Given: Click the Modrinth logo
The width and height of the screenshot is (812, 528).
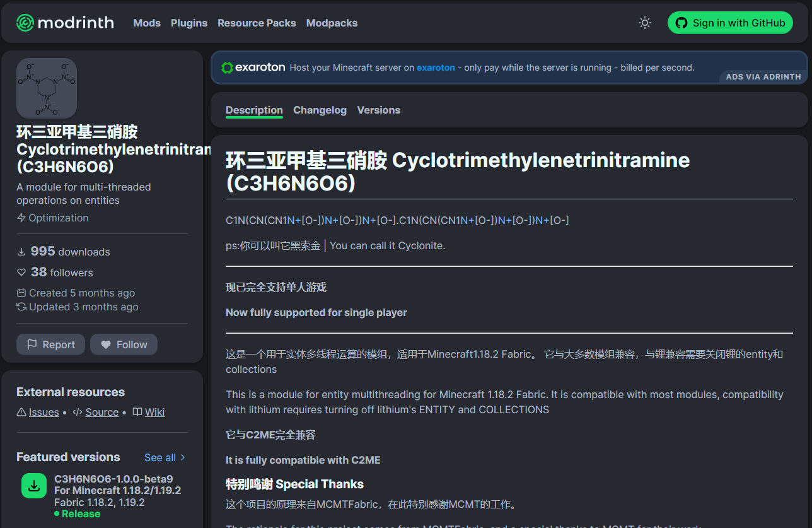Looking at the screenshot, I should click(24, 23).
